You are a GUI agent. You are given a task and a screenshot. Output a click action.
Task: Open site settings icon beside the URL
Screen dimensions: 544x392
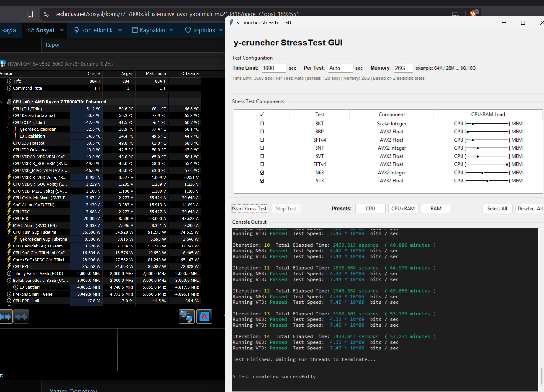click(x=46, y=14)
